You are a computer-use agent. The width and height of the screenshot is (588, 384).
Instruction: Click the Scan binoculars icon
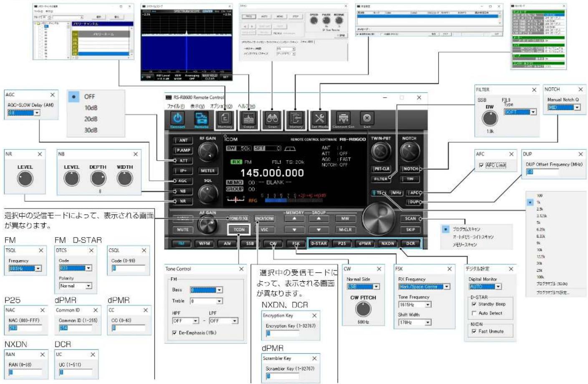tap(272, 120)
